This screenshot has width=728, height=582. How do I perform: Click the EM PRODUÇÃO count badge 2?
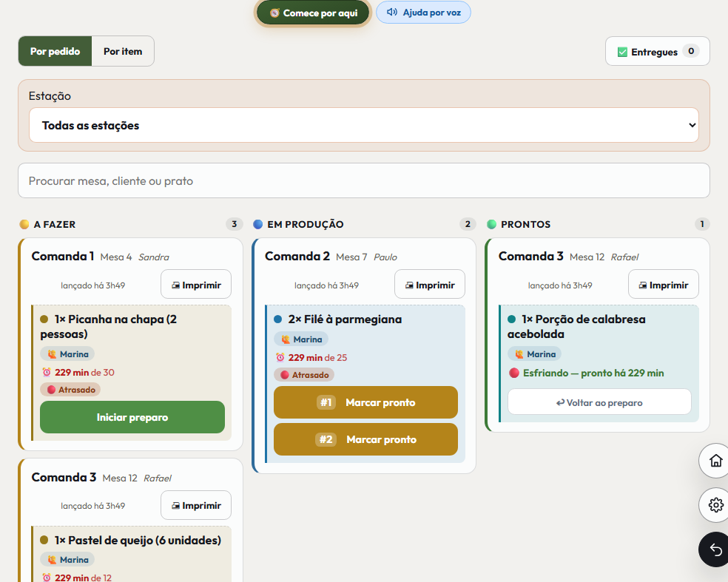468,224
